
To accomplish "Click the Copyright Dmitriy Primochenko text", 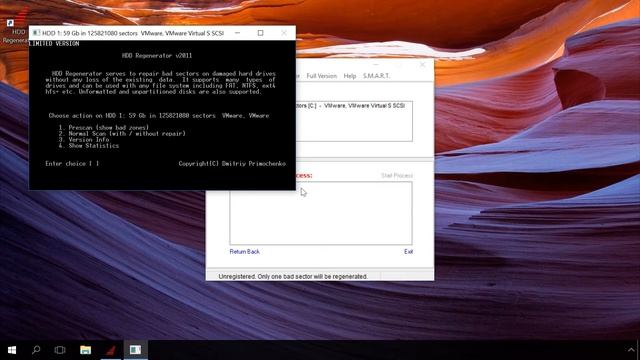I will 232,164.
